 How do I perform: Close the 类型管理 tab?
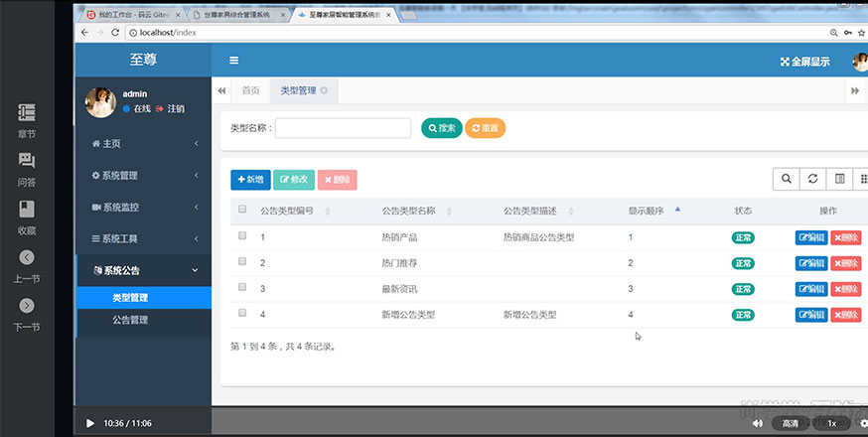[324, 90]
